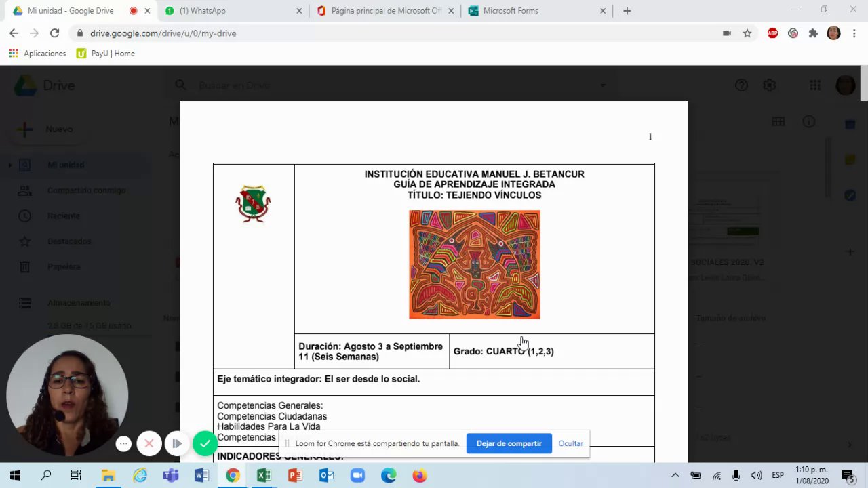The image size is (868, 488).
Task: Open the Windows notification center
Action: click(x=847, y=475)
